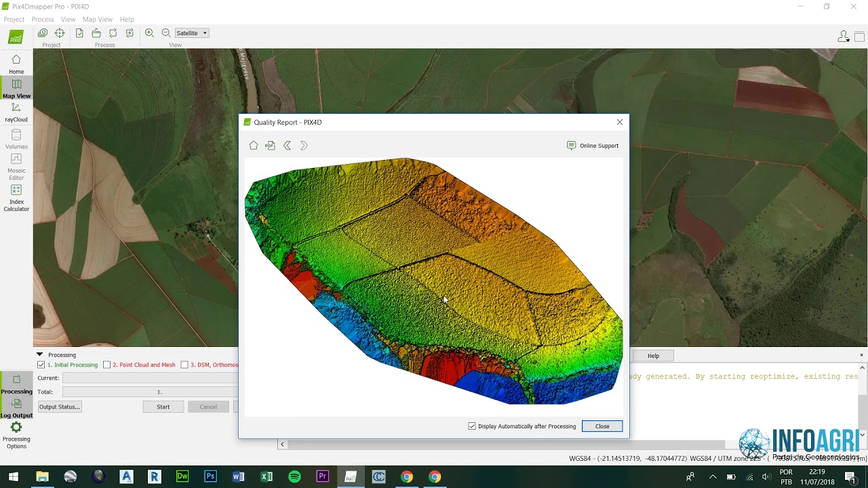
Task: Open Processing Options gear
Action: click(16, 434)
